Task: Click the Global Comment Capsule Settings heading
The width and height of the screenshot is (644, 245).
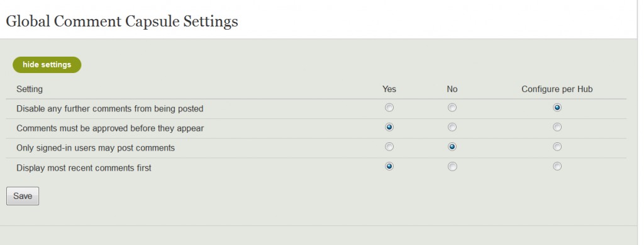Action: (122, 21)
